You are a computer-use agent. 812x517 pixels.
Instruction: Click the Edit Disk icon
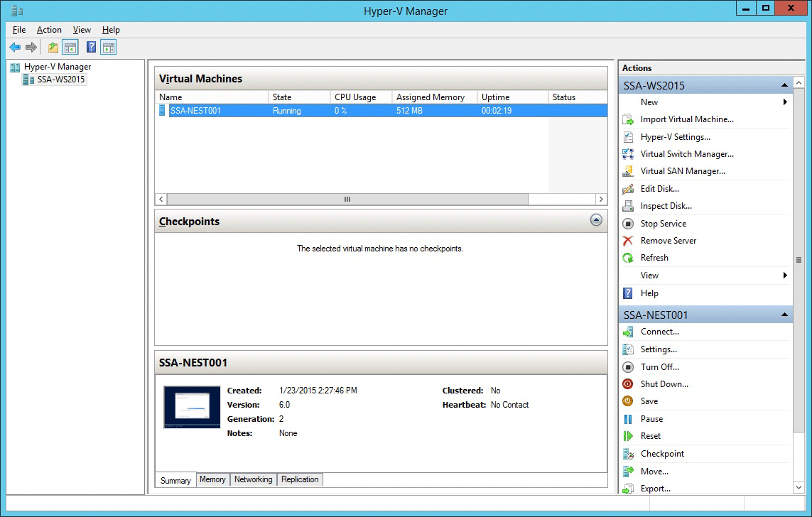[x=627, y=189]
